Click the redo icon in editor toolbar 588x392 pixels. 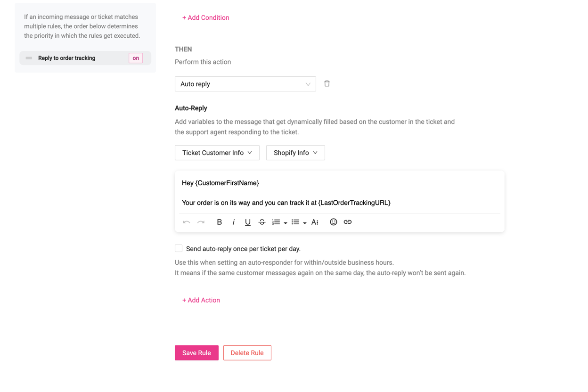click(x=201, y=222)
